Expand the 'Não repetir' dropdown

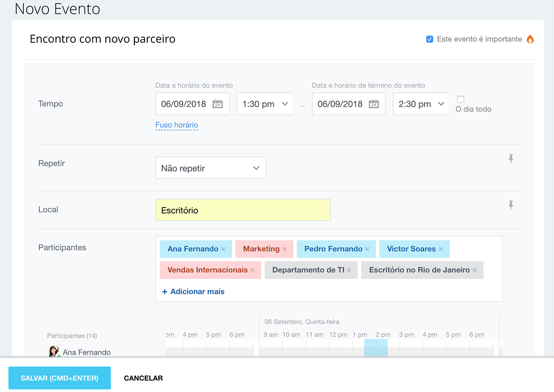211,168
